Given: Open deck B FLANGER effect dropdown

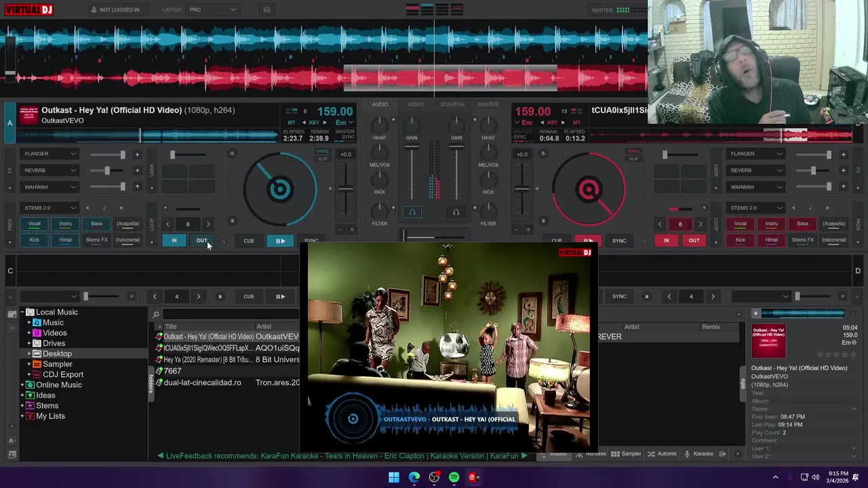Looking at the screenshot, I should (x=755, y=154).
